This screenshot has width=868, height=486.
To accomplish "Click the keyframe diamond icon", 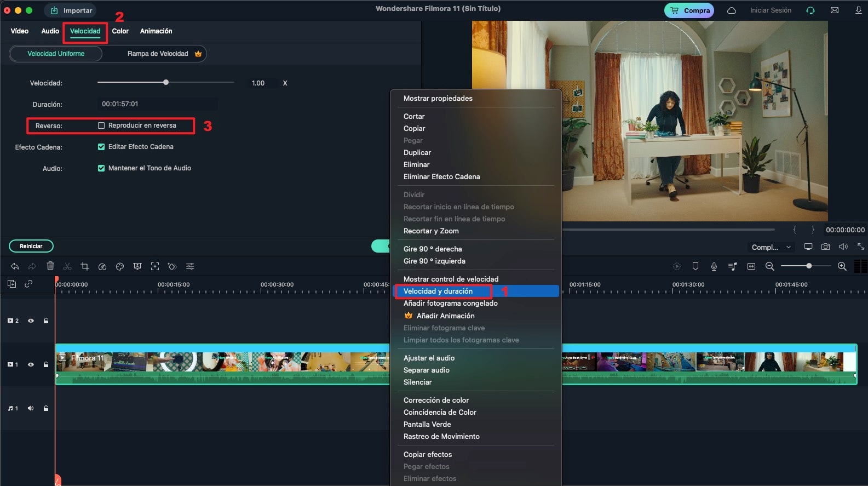I will (x=172, y=267).
